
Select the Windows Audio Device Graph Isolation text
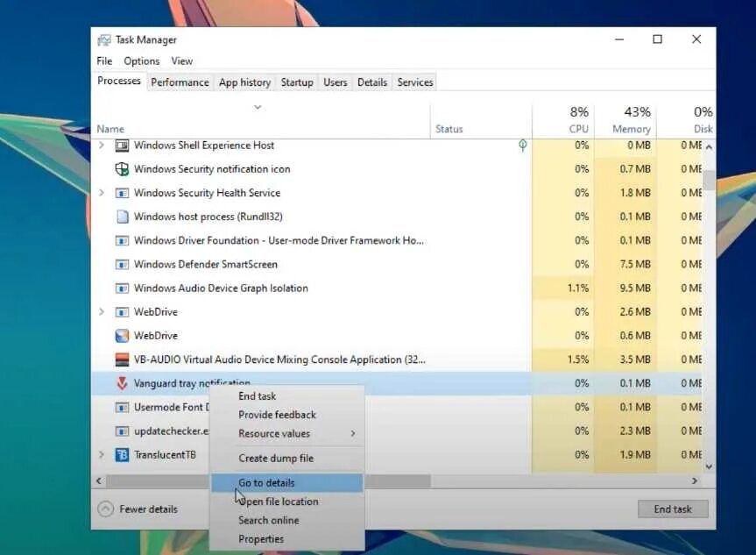(x=221, y=288)
